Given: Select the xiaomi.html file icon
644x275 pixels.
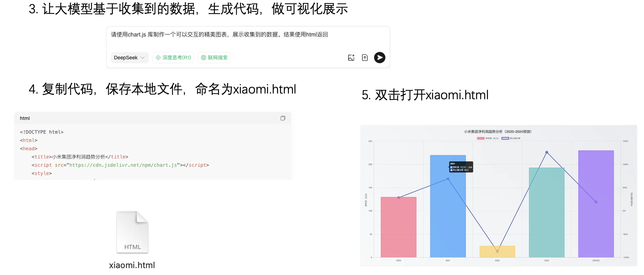Looking at the screenshot, I should (x=132, y=232).
